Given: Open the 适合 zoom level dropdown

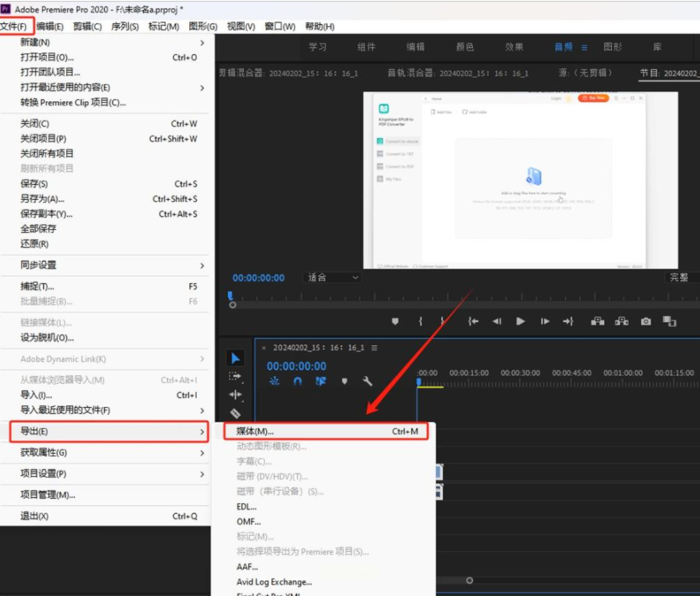Looking at the screenshot, I should [332, 278].
